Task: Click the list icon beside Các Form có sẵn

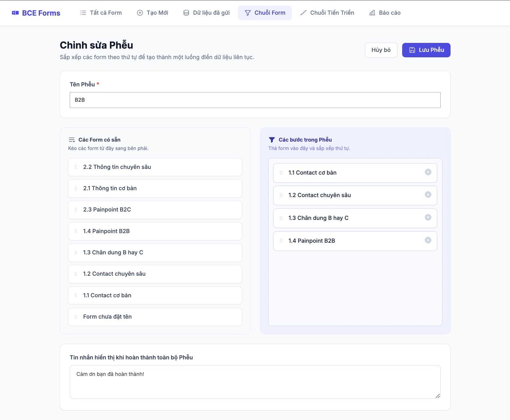Action: (72, 140)
